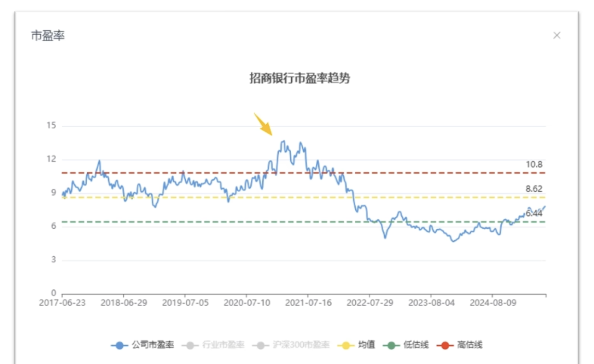Click the chart title 招商银行市盈率趋势
The height and width of the screenshot is (364, 594).
pyautogui.click(x=299, y=79)
